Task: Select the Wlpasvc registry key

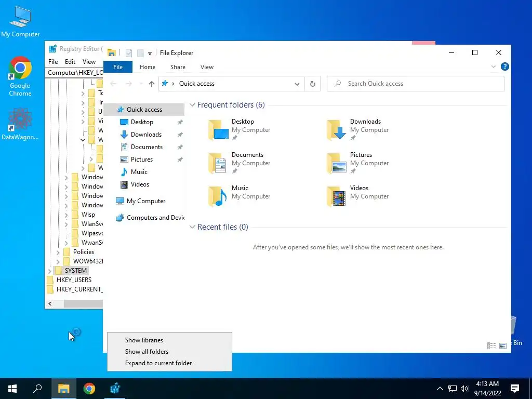Action: click(x=92, y=233)
